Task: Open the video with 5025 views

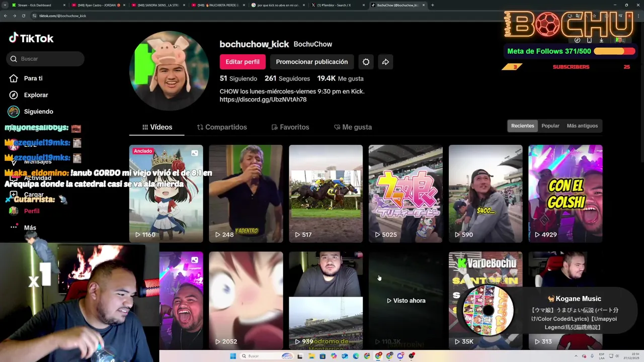Action: pos(406,194)
